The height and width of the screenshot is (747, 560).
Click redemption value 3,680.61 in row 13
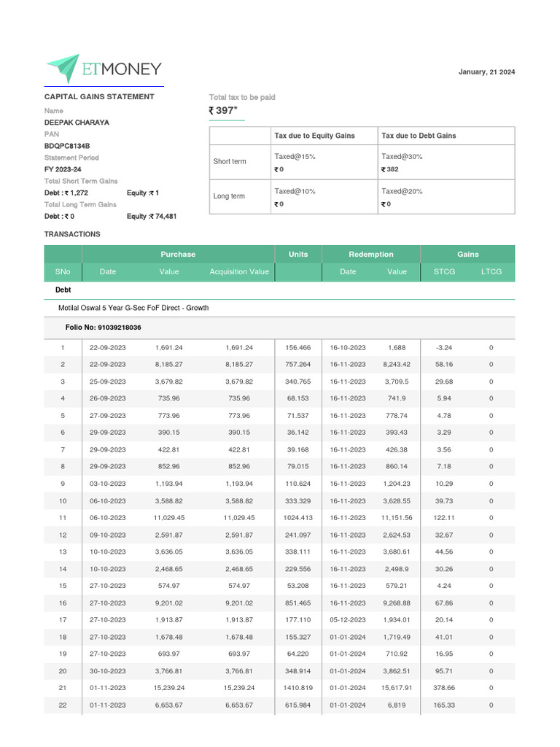pyautogui.click(x=397, y=551)
